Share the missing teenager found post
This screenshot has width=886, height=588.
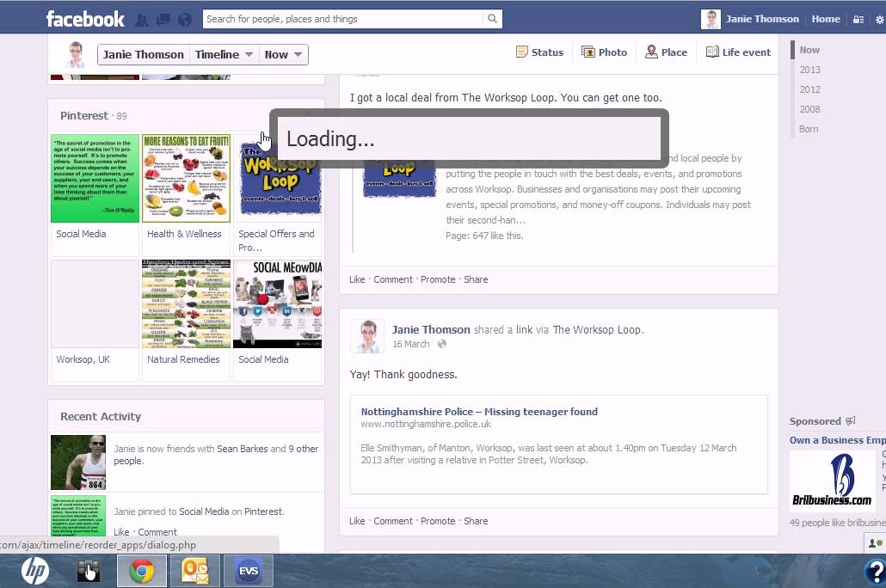476,521
